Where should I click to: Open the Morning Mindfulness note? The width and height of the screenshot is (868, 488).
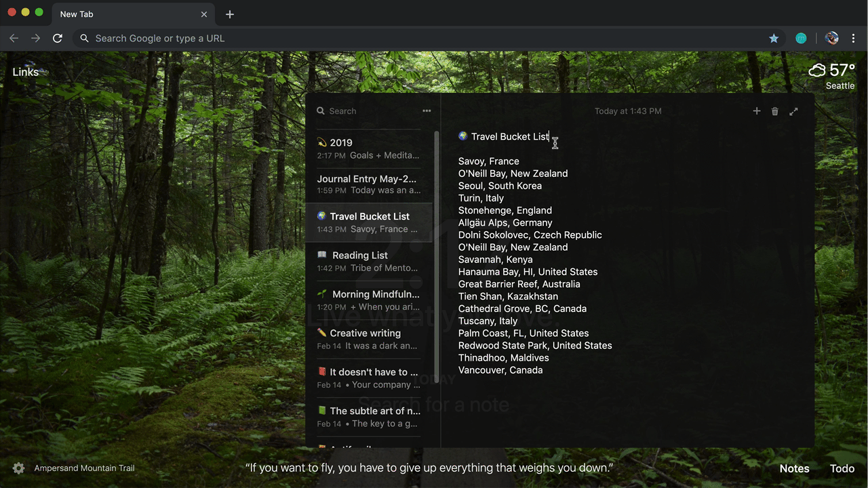click(368, 300)
